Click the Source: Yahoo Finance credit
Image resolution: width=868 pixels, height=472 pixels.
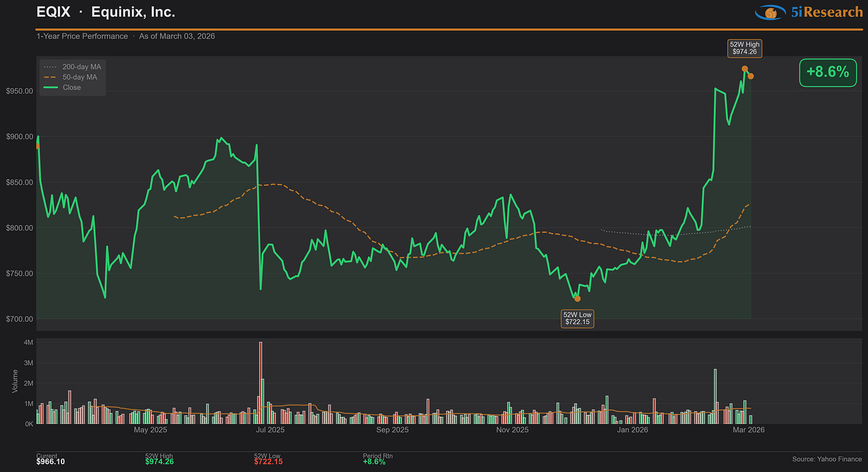pos(827,459)
